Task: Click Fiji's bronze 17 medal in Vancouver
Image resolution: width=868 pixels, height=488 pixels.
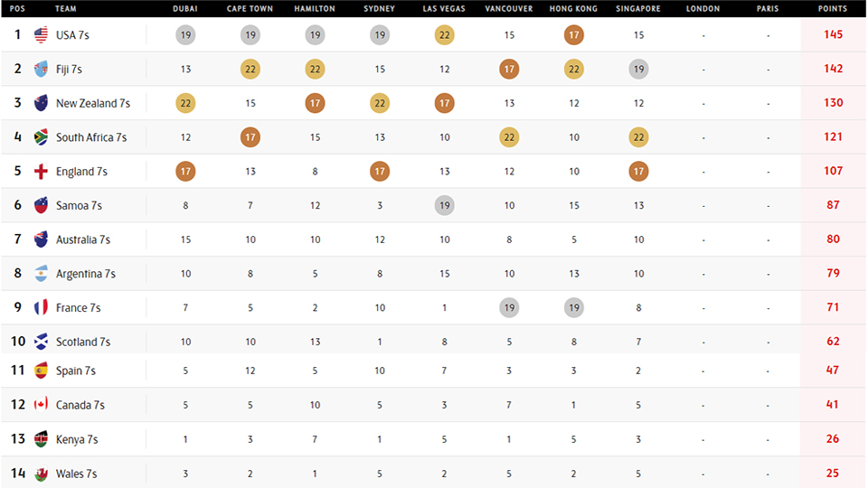Action: (x=509, y=70)
